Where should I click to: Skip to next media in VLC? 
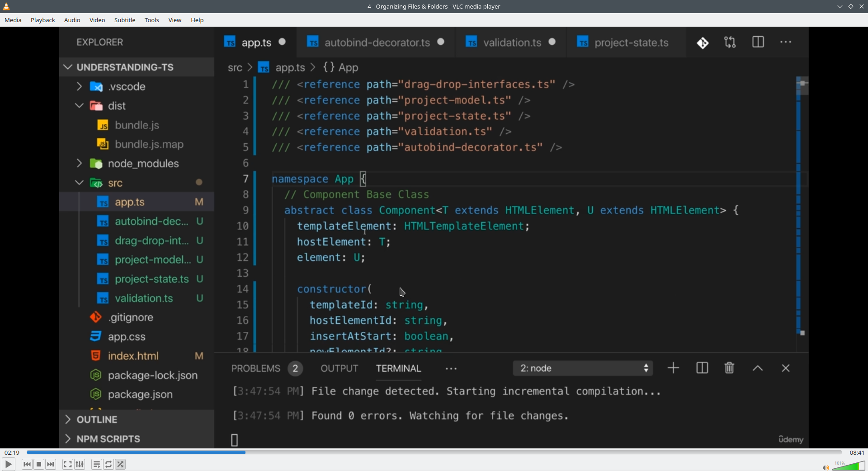51,464
